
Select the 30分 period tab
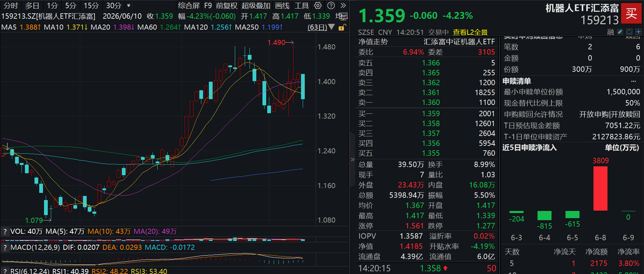pos(114,6)
